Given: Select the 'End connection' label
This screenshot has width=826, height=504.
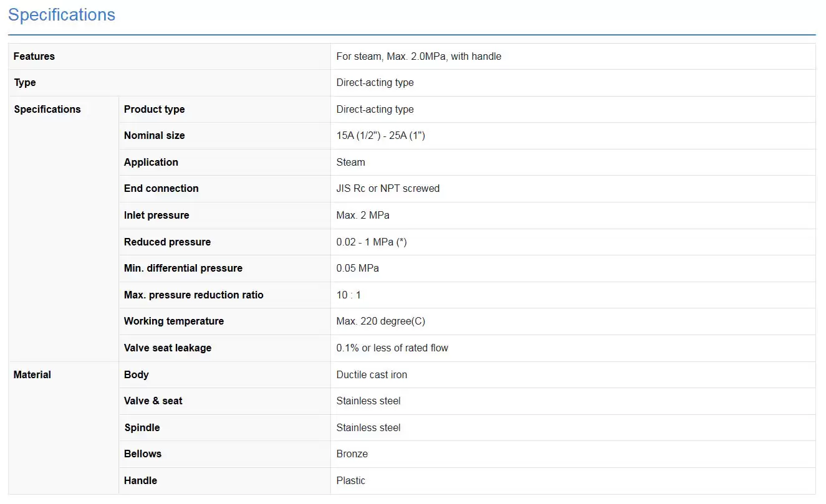Looking at the screenshot, I should coord(161,188).
